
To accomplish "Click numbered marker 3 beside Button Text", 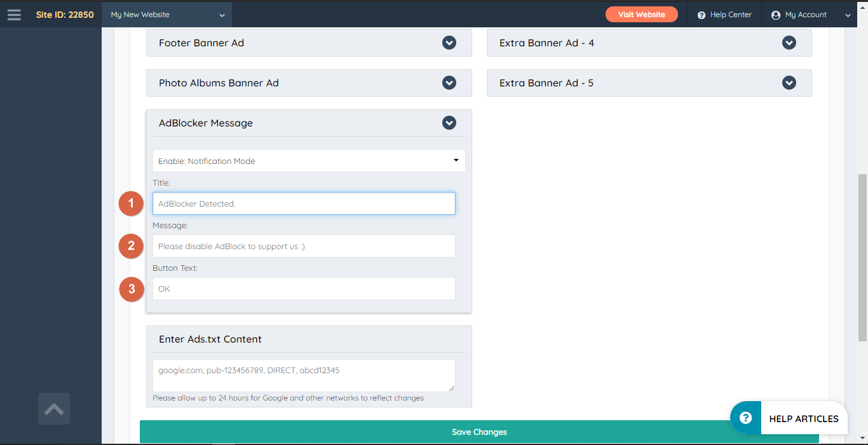I will [130, 289].
